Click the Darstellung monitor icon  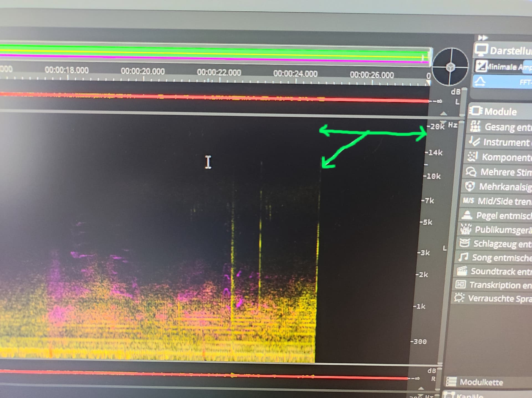click(481, 50)
